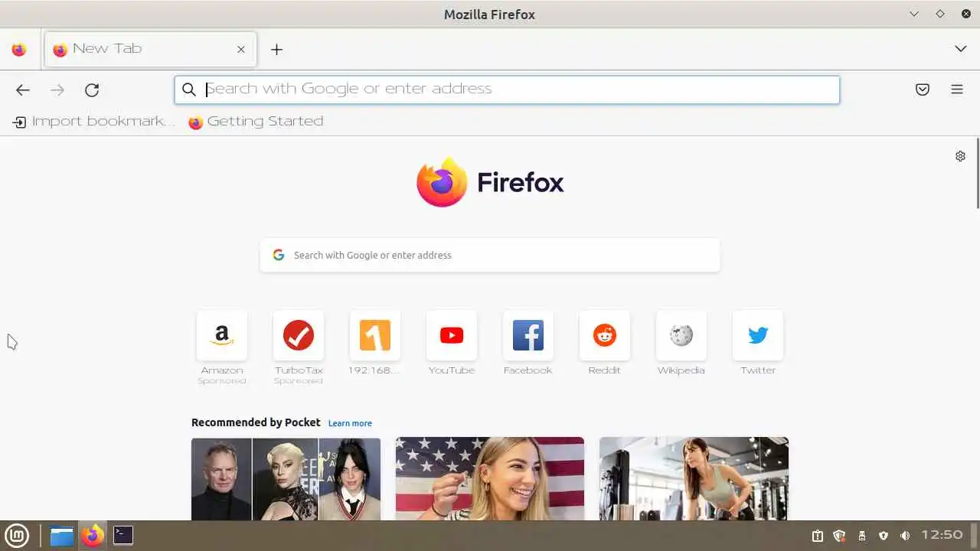This screenshot has width=980, height=551.
Task: Open the removable drives tray icon
Action: click(861, 536)
